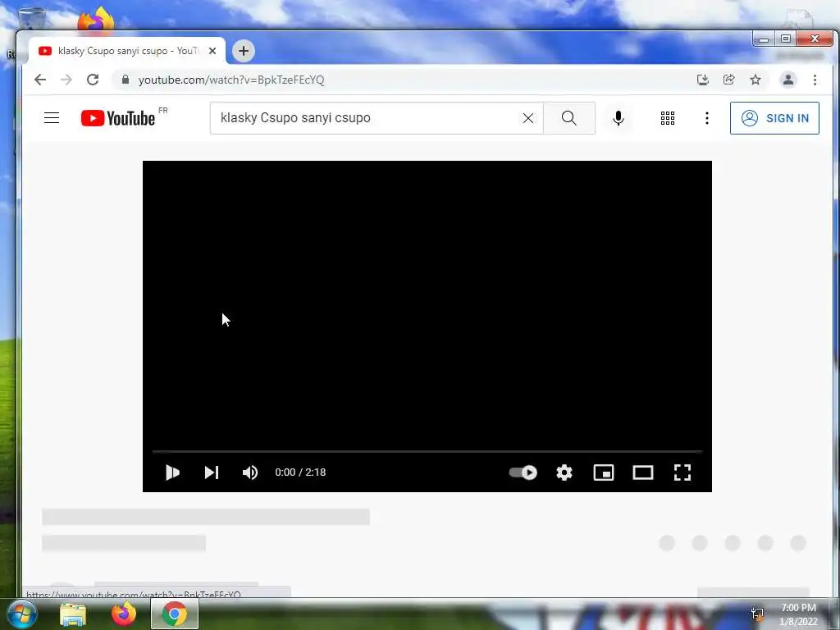
Task: Bookmark this tab star
Action: 756,80
